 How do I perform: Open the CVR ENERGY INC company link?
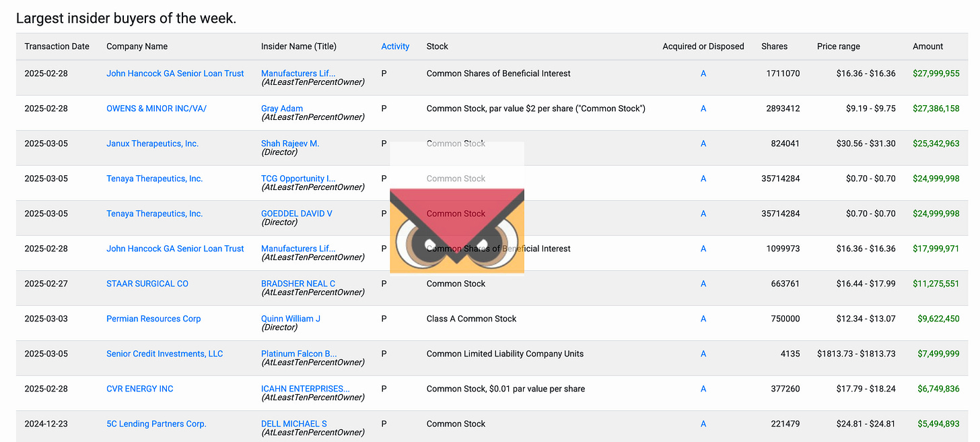[x=140, y=389]
